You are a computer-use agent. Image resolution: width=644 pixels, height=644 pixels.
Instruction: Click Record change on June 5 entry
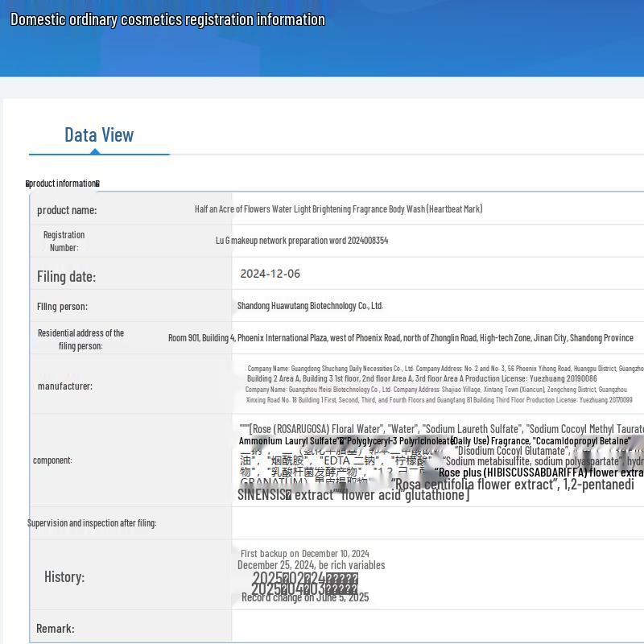pos(305,597)
